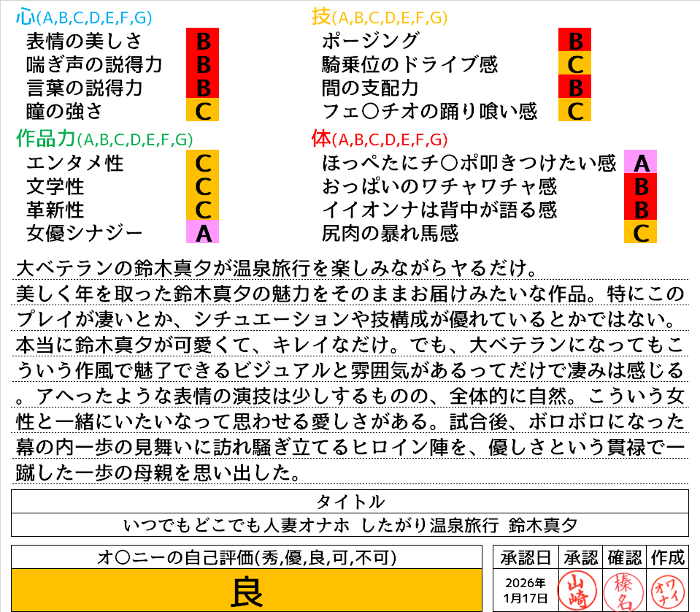Screen dimensions: 700x612
Task: Click the 承認日 column header
Action: (525, 557)
